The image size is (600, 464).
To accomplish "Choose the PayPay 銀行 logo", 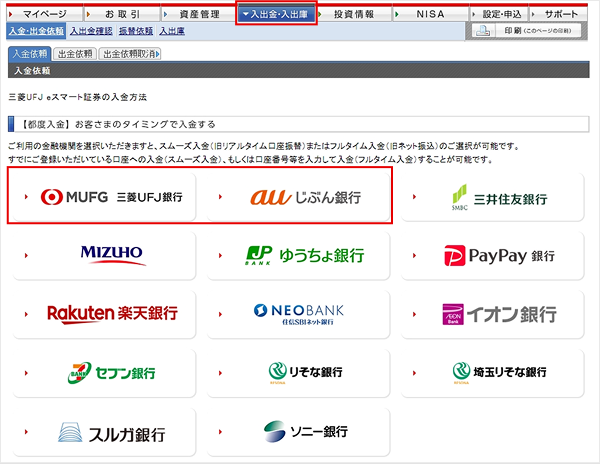I will (x=498, y=256).
